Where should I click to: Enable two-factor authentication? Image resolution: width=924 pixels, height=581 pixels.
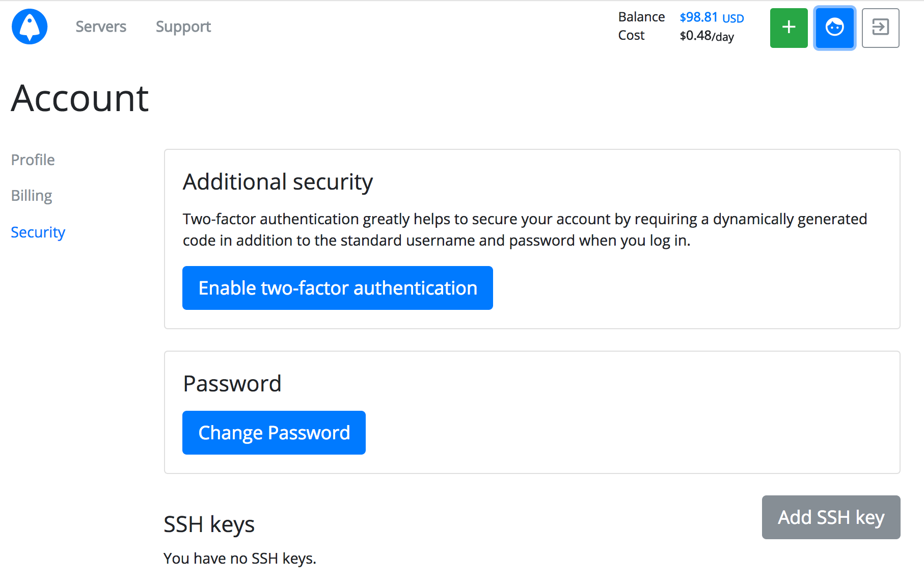pyautogui.click(x=338, y=288)
